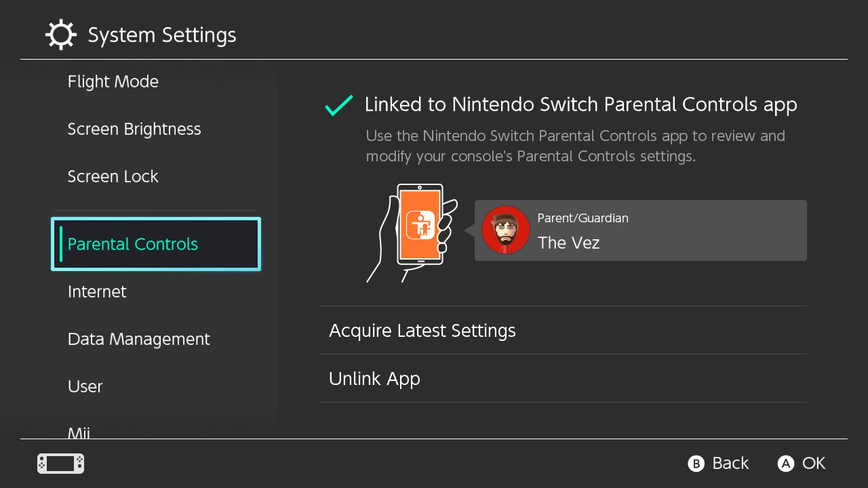
Task: Click the System Settings gear icon
Action: (x=60, y=35)
